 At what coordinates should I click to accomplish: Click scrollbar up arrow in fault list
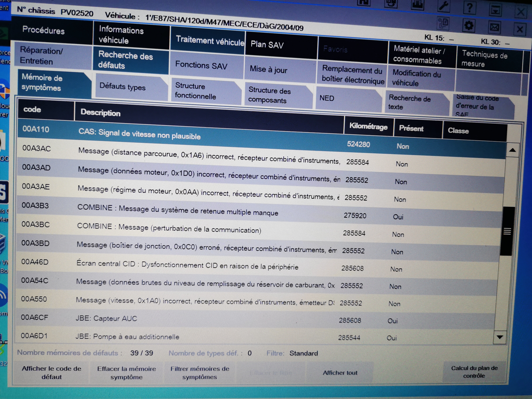point(512,150)
